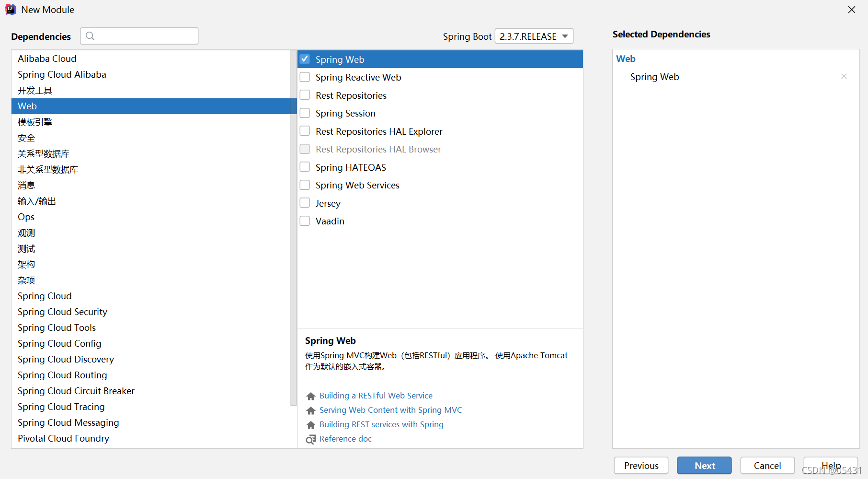This screenshot has height=479, width=868.
Task: Uncheck the Spring Web checkbox
Action: 305,59
